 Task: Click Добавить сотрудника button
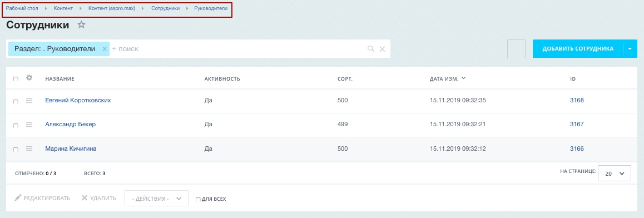[578, 49]
